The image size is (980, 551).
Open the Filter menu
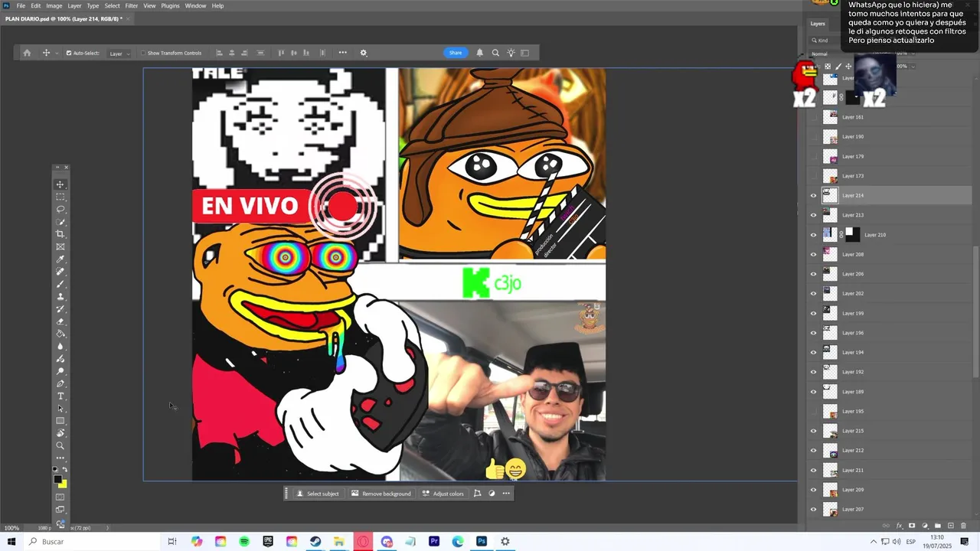[132, 5]
